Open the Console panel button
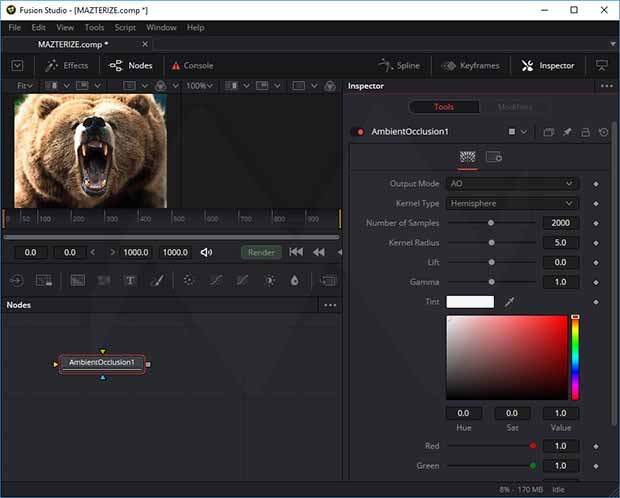Image resolution: width=620 pixels, height=498 pixels. point(193,66)
